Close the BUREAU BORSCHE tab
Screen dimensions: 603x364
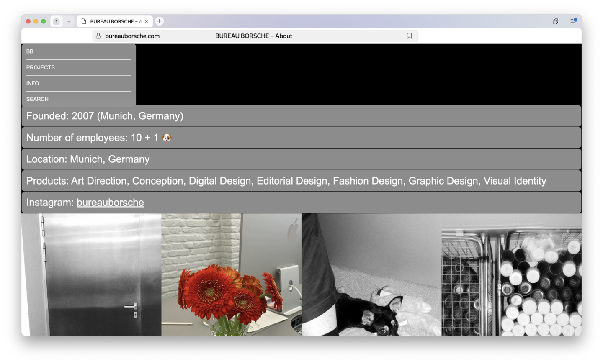[147, 21]
